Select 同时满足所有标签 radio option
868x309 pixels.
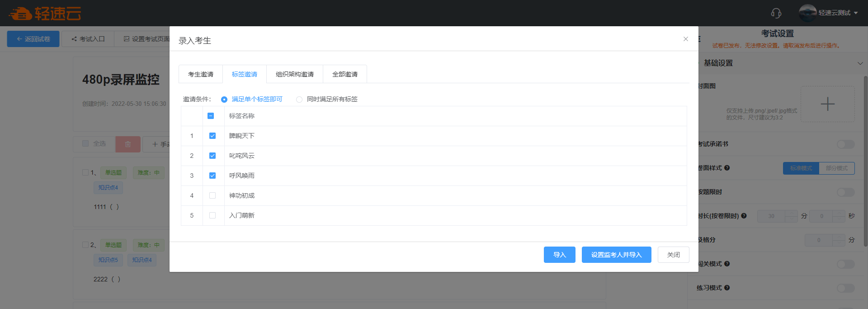coord(299,100)
